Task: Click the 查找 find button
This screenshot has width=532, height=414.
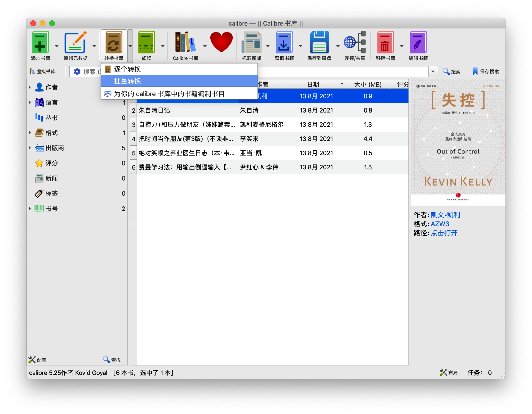Action: (x=111, y=360)
